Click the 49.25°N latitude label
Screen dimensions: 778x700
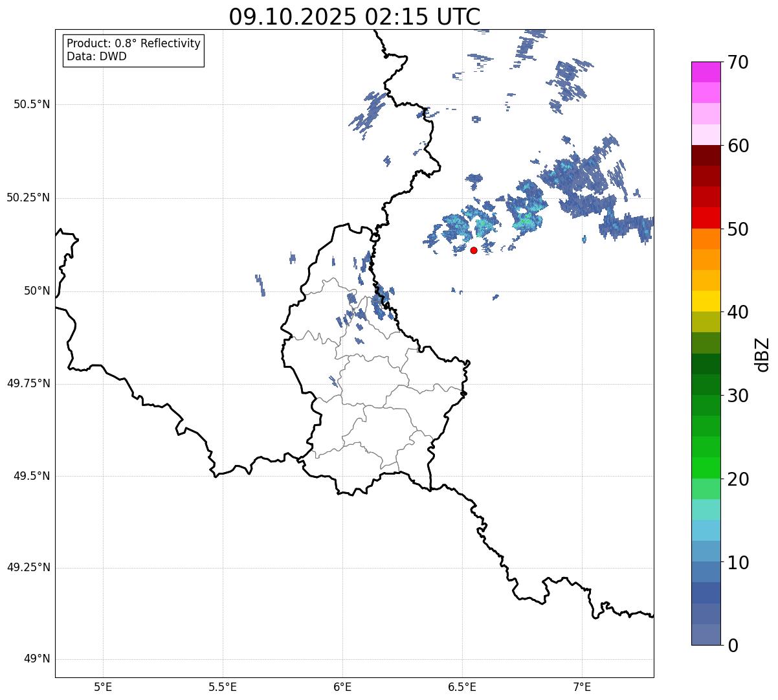28,567
